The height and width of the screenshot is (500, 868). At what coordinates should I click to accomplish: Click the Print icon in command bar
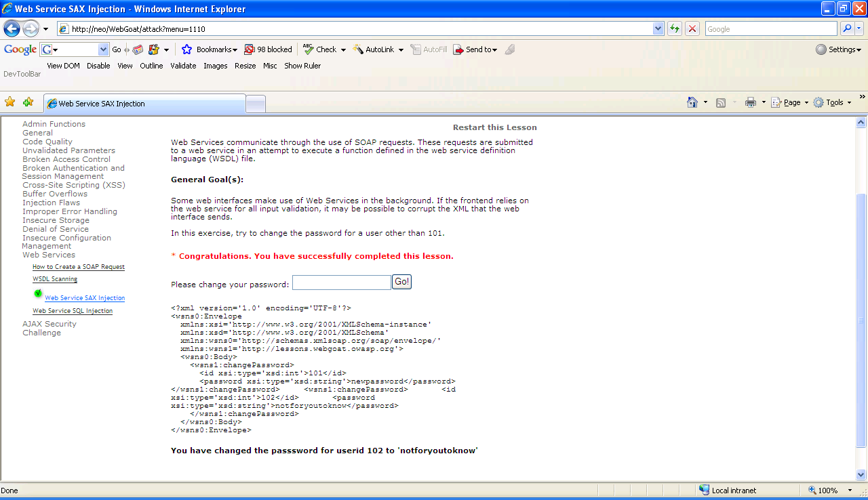coord(751,102)
